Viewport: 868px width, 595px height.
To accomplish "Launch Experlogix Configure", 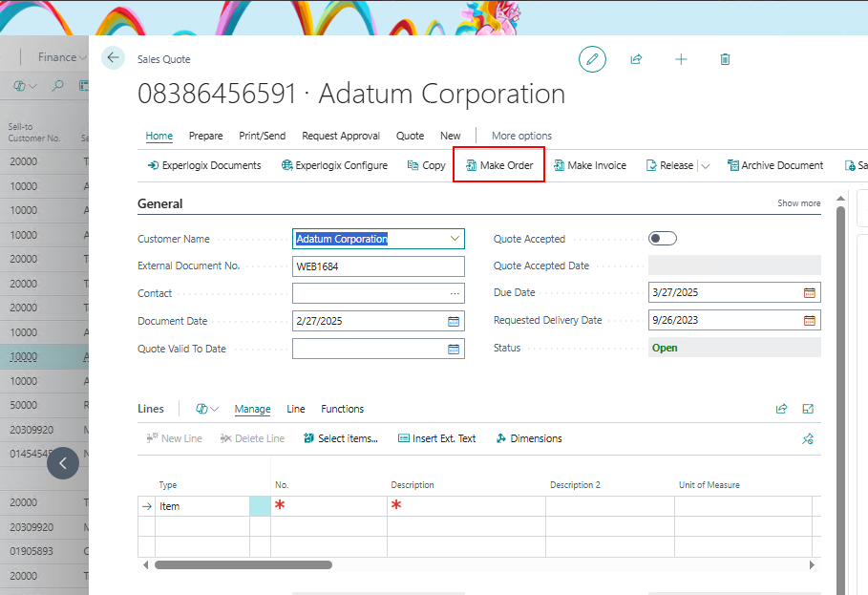I will coord(334,165).
